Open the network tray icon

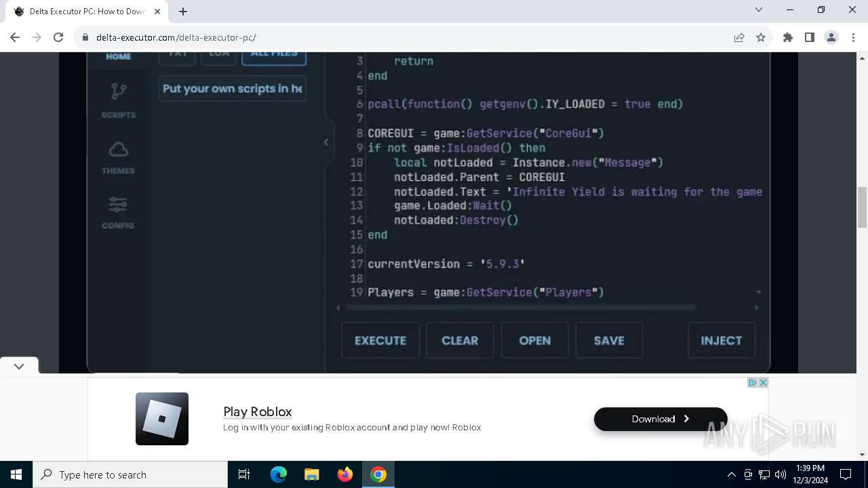pos(764,474)
